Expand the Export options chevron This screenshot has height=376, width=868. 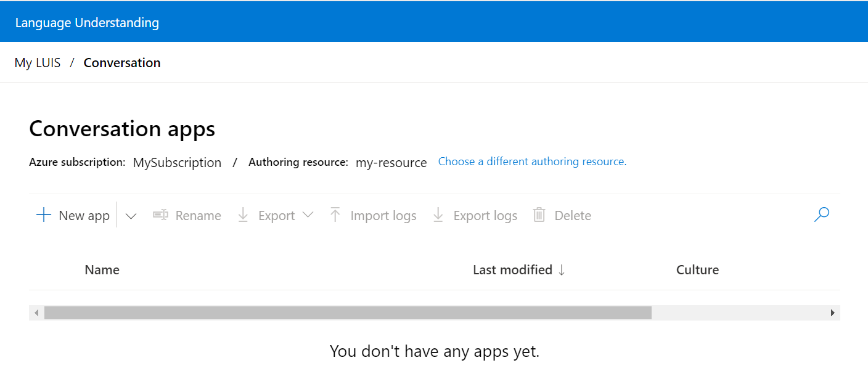tap(308, 215)
